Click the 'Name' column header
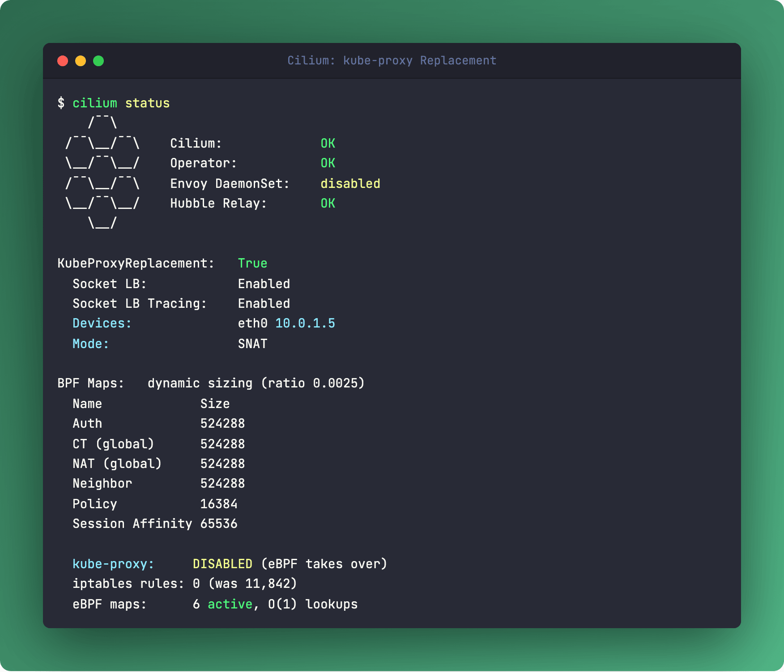This screenshot has height=672, width=784. point(87,404)
